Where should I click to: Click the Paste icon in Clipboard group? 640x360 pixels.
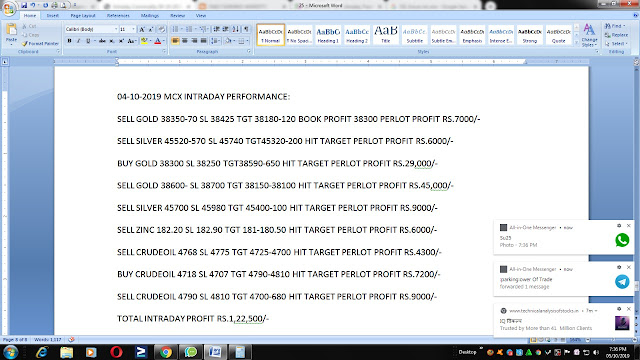click(11, 30)
